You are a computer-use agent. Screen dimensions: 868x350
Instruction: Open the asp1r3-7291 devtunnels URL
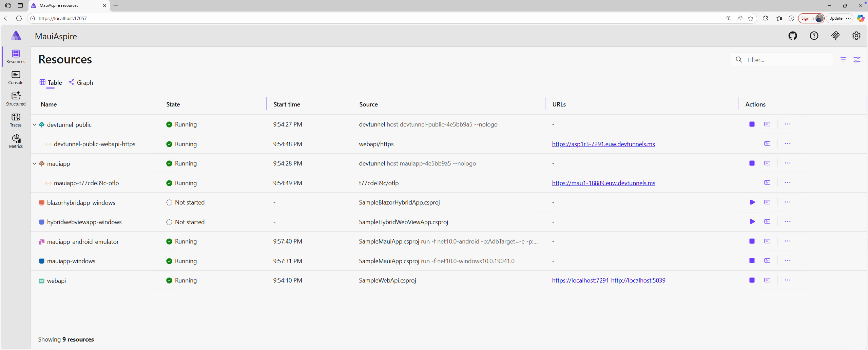[x=603, y=144]
